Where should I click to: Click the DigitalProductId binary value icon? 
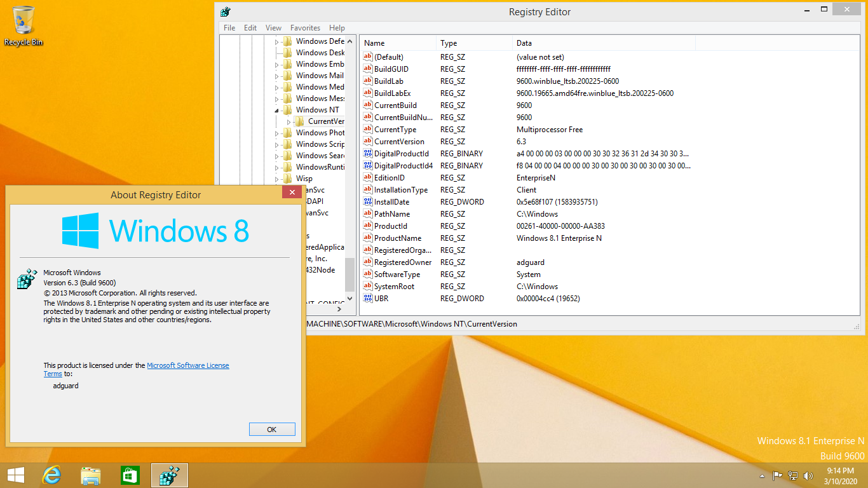click(367, 153)
